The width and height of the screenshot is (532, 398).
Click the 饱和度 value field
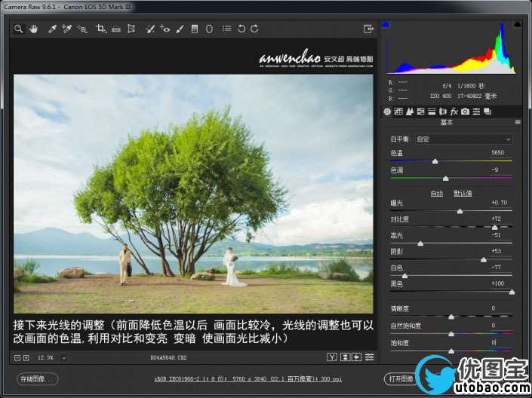click(494, 342)
